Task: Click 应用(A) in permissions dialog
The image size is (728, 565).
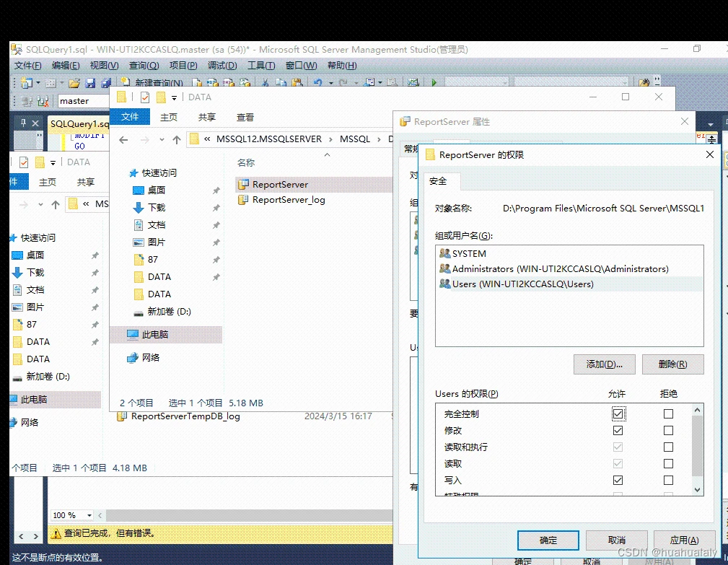Action: click(x=685, y=540)
